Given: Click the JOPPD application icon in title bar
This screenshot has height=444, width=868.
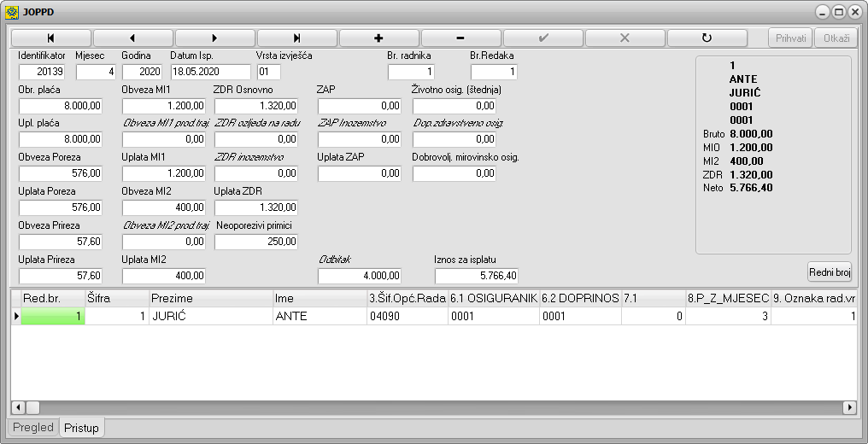Looking at the screenshot, I should tap(12, 12).
